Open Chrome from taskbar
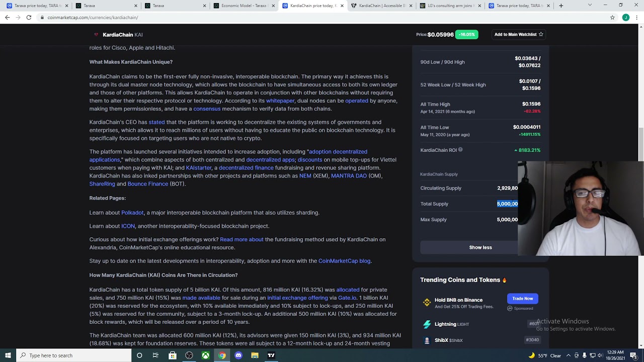This screenshot has width=644, height=362. click(222, 355)
